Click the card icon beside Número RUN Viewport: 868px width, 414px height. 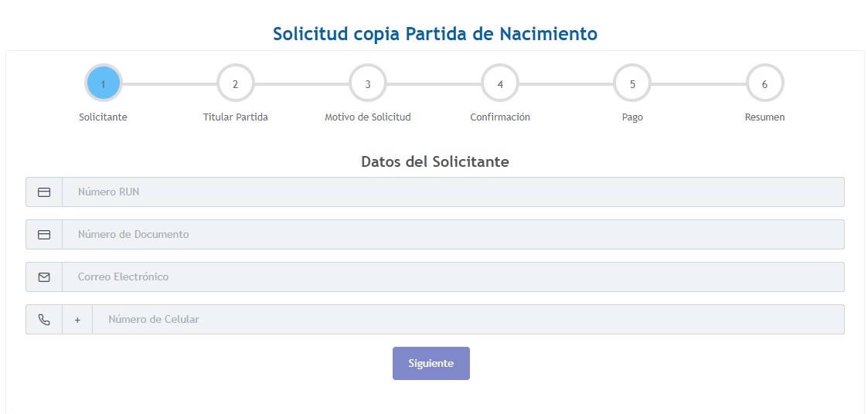44,192
